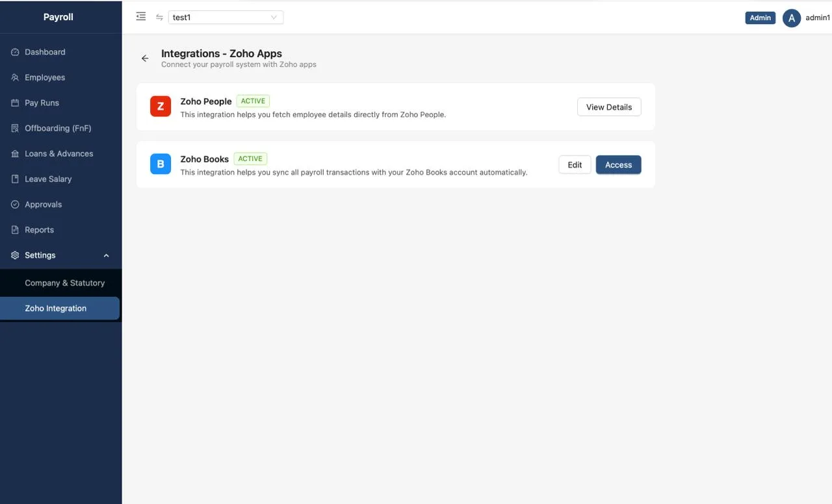Open Leave Salary menu item

60,179
